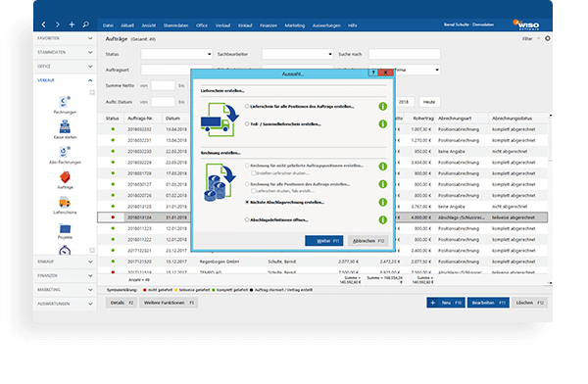Show info for Lieferschein für alle Positionen
Viewport: 588px width, 384px height.
click(x=382, y=107)
